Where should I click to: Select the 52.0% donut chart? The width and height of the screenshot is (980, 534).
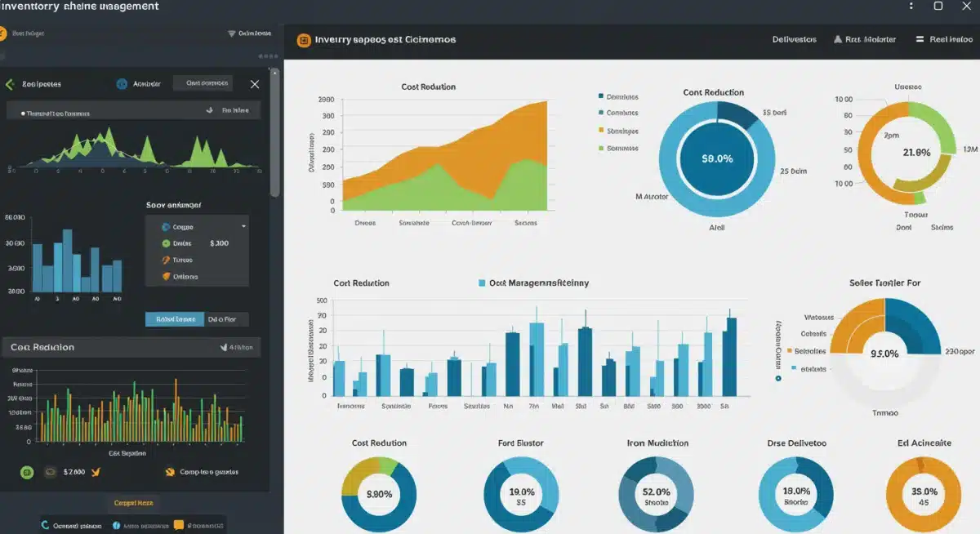point(656,492)
